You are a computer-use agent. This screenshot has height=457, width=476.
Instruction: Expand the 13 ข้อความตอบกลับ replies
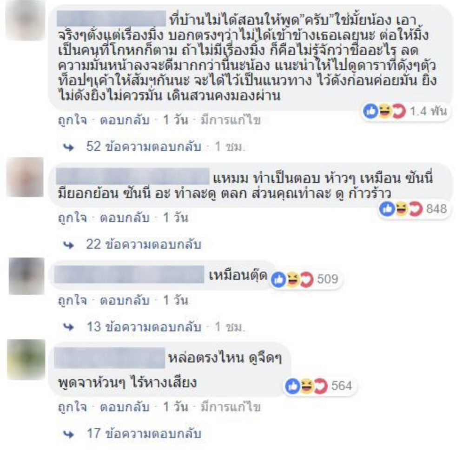(144, 327)
